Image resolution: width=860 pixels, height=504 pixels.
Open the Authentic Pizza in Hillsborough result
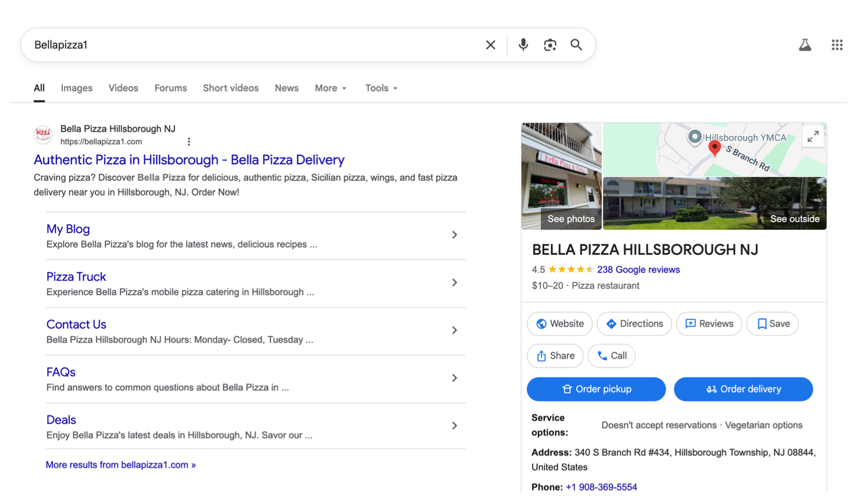(x=189, y=160)
